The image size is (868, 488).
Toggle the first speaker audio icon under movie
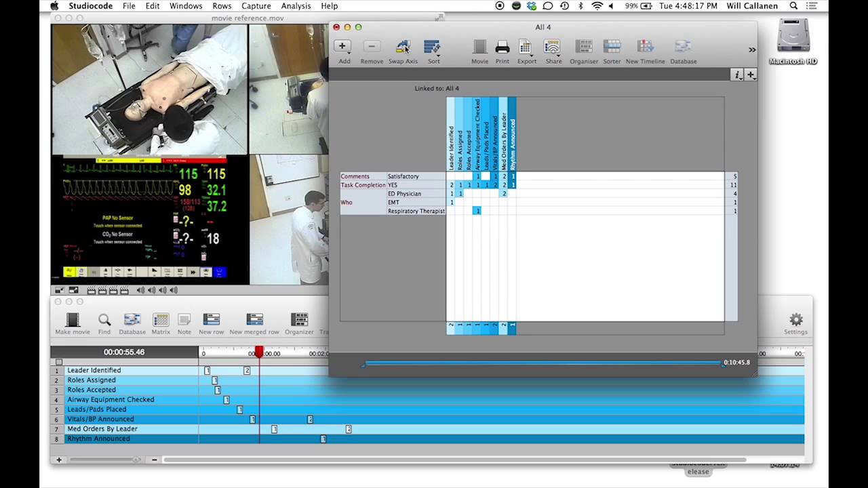click(140, 290)
